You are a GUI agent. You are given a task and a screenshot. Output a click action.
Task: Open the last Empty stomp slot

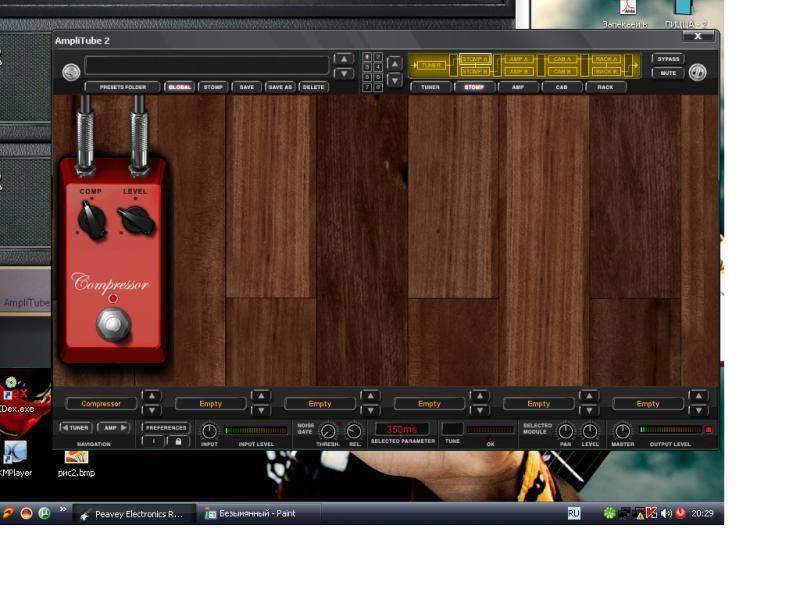coord(648,404)
